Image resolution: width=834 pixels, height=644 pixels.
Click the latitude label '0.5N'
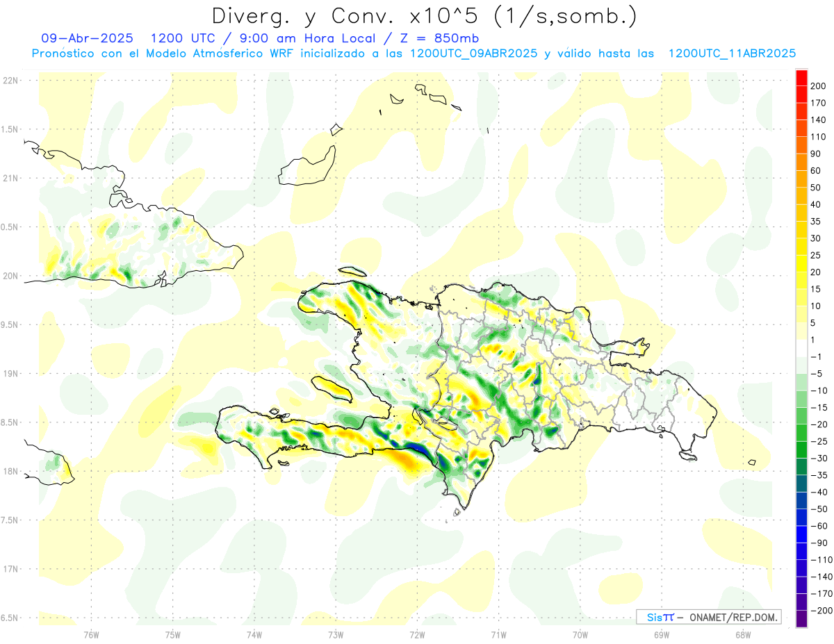point(10,227)
